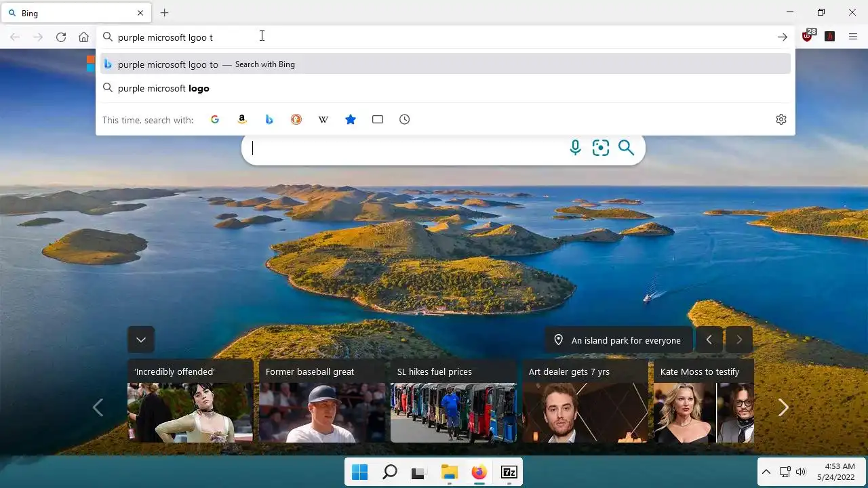Image resolution: width=868 pixels, height=488 pixels.
Task: Go to the browser home page
Action: 83,37
